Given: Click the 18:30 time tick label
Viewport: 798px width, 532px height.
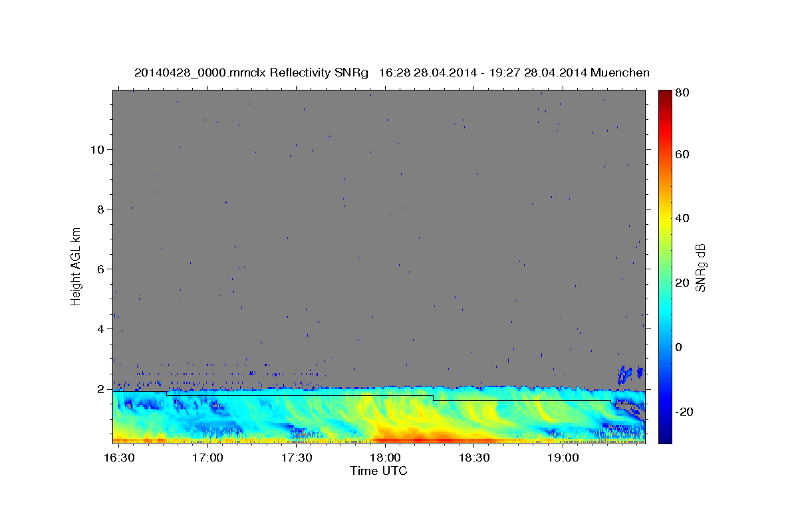Looking at the screenshot, I should coord(474,458).
